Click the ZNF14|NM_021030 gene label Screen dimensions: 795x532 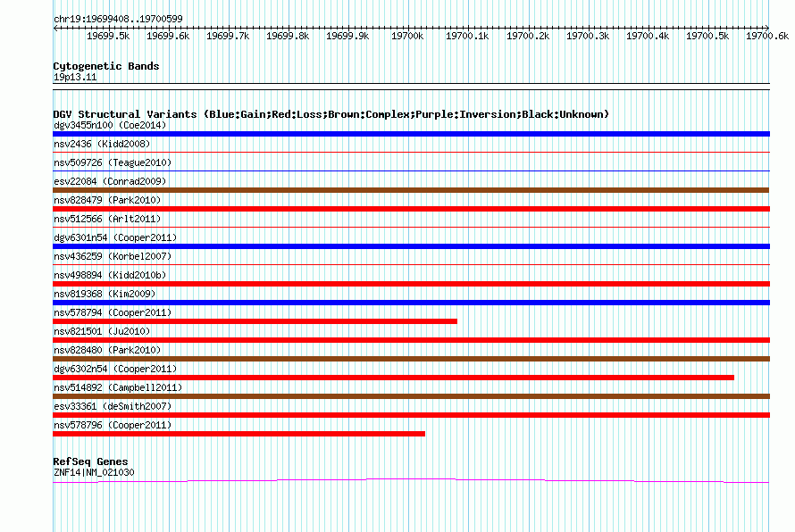click(x=94, y=472)
